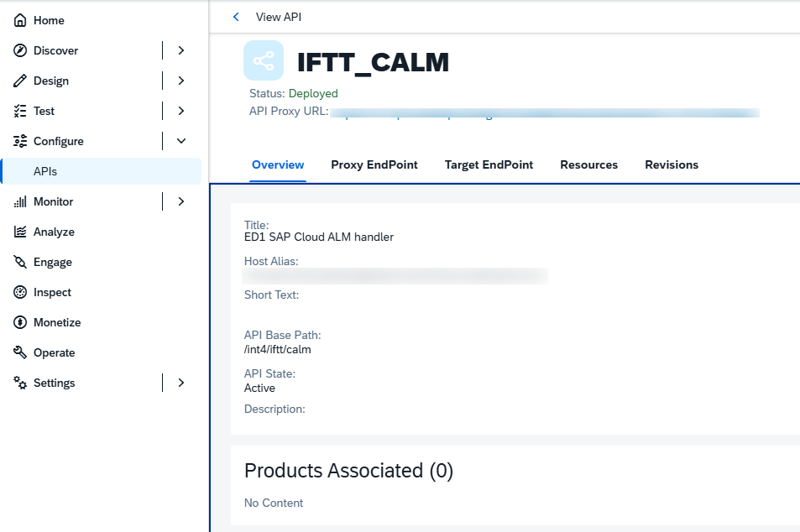Click the Configure sliders icon
Image resolution: width=800 pixels, height=532 pixels.
tap(20, 141)
